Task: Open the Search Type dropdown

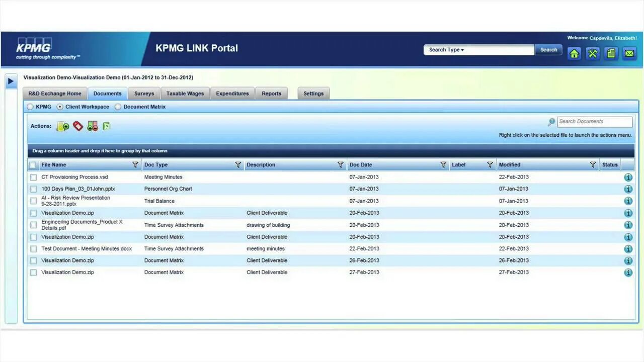Action: click(447, 50)
